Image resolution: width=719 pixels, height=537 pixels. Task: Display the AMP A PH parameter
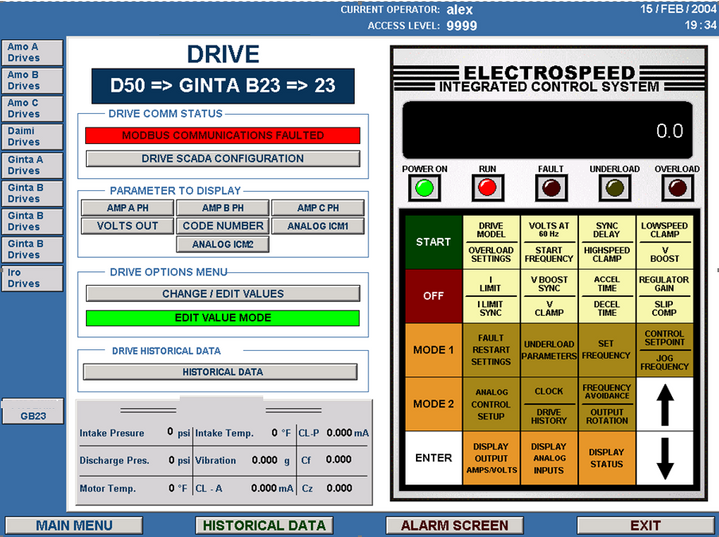(127, 208)
